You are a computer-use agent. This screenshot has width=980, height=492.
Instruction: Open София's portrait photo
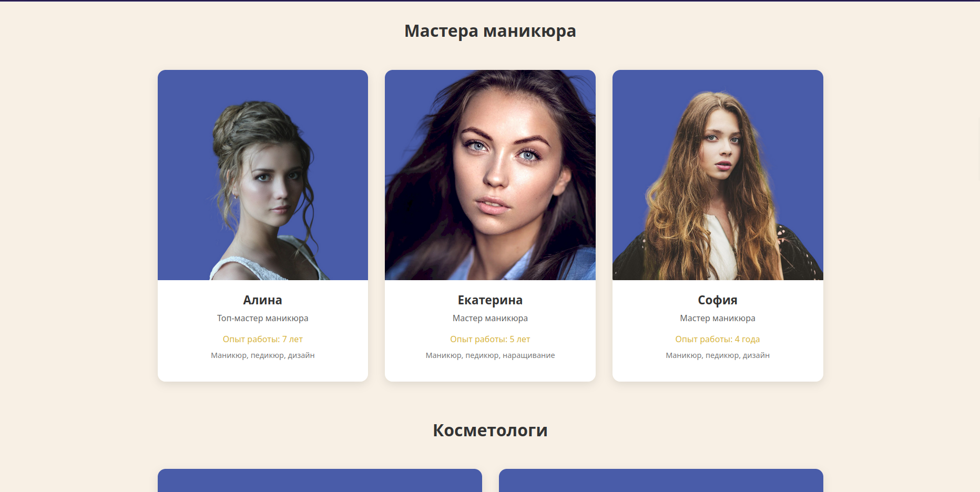tap(718, 175)
